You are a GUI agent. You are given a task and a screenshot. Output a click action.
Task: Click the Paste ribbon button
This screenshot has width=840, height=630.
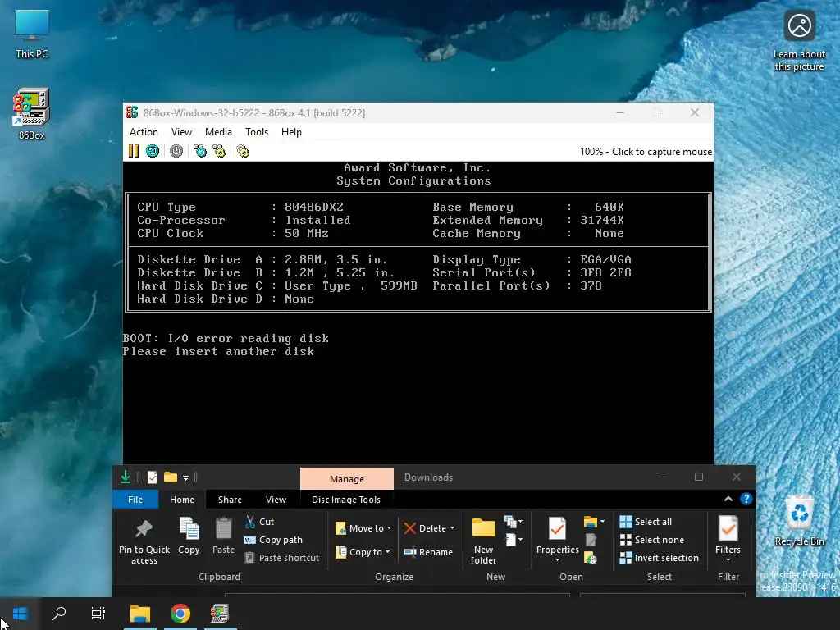(223, 536)
